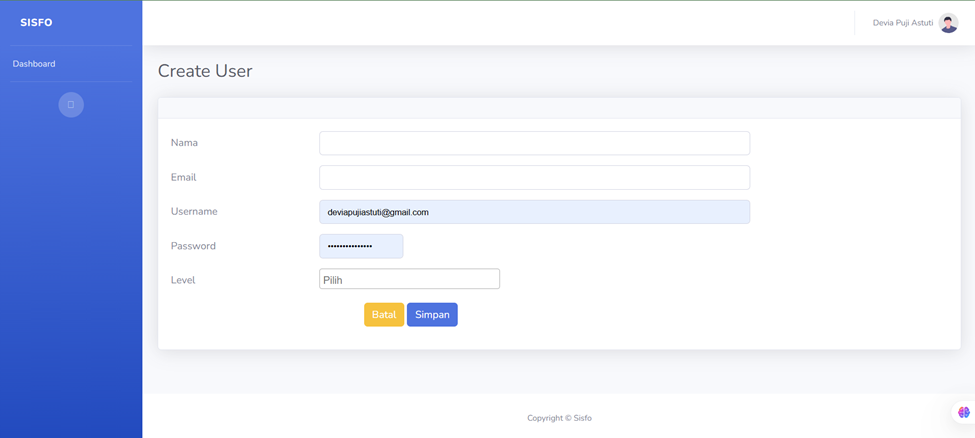This screenshot has height=438, width=975.
Task: Click the user avatar profile picture
Action: coord(948,23)
